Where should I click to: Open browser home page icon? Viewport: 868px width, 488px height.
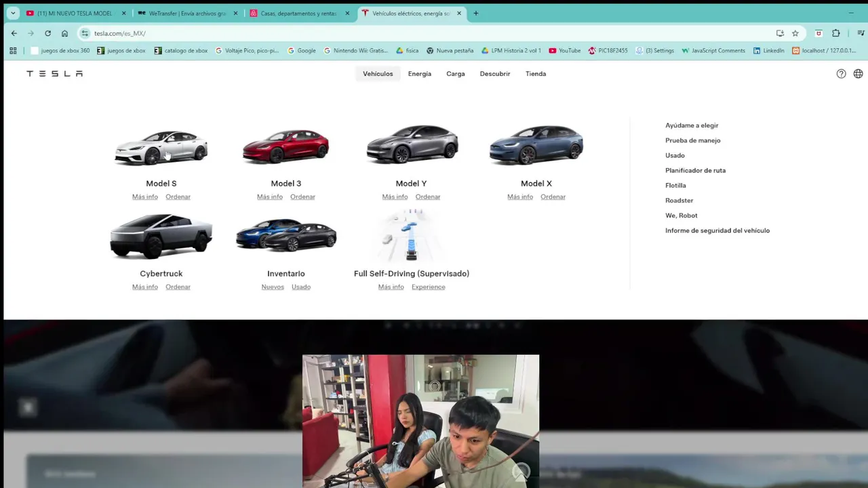64,33
